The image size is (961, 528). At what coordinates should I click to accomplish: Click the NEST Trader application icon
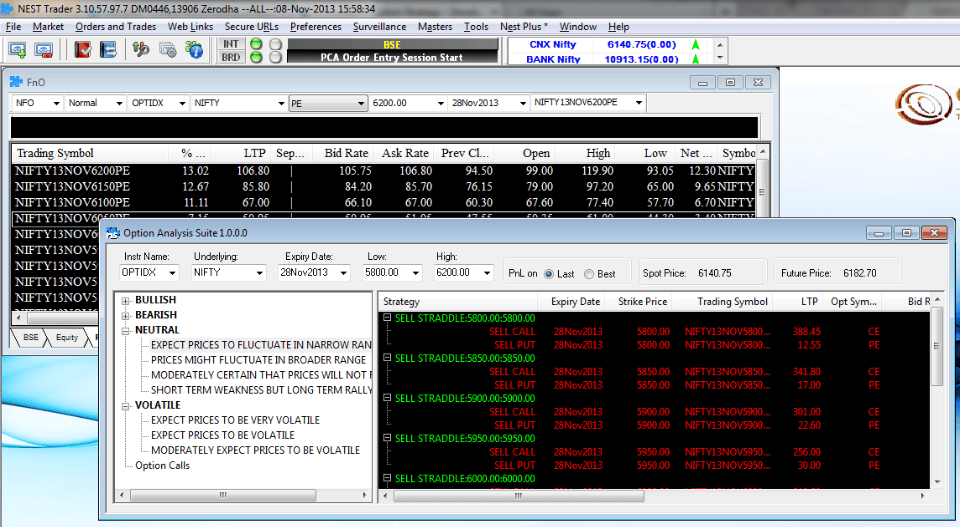[x=7, y=9]
